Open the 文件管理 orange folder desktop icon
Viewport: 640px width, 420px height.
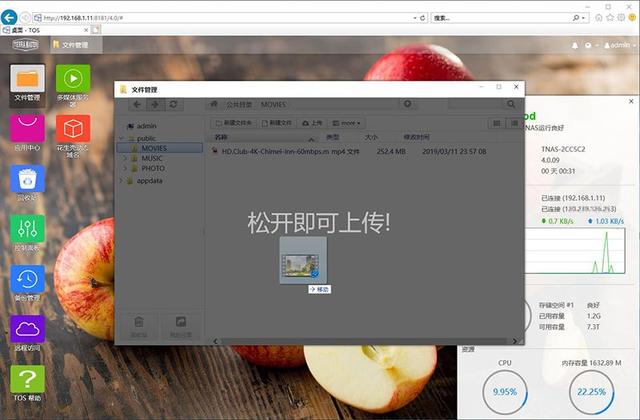[27, 83]
